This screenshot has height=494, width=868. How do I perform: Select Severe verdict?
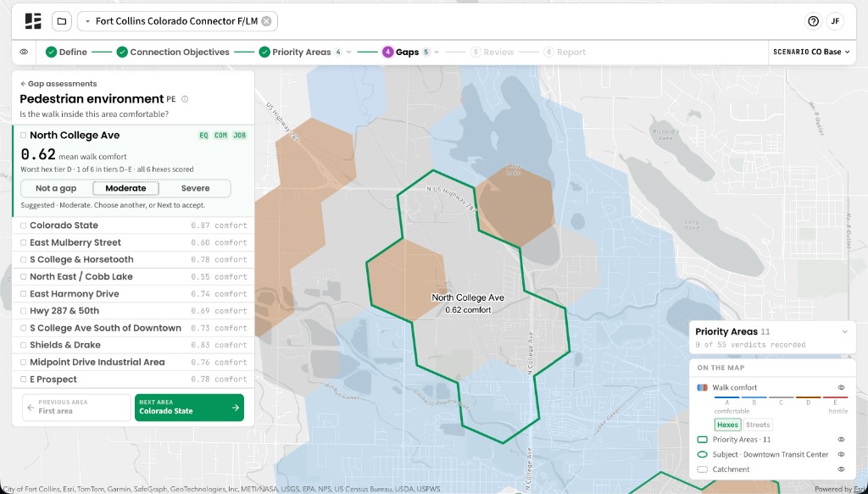pyautogui.click(x=196, y=188)
